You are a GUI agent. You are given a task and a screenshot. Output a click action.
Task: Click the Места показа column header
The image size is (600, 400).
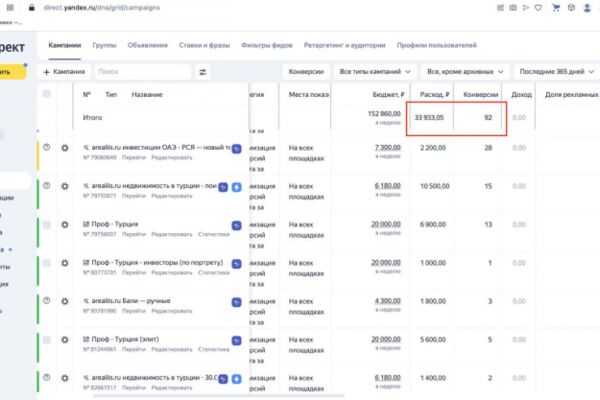(309, 95)
